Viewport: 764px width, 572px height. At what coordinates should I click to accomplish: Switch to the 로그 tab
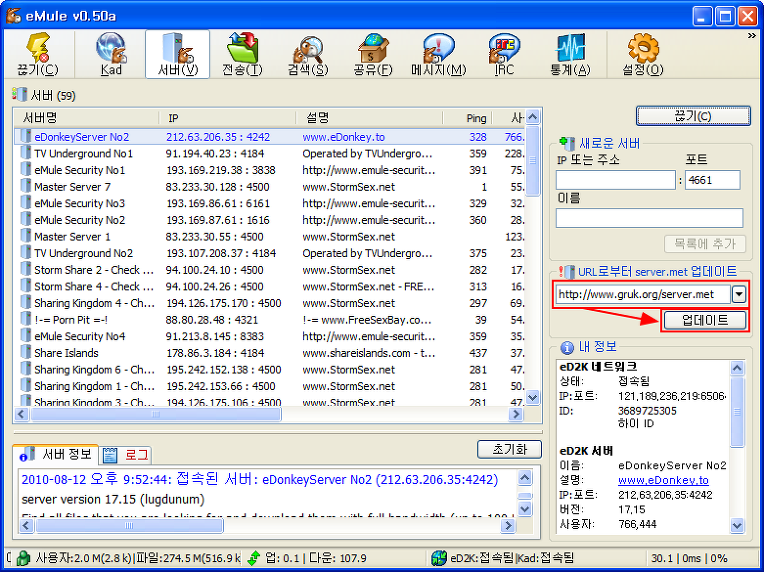(x=126, y=456)
